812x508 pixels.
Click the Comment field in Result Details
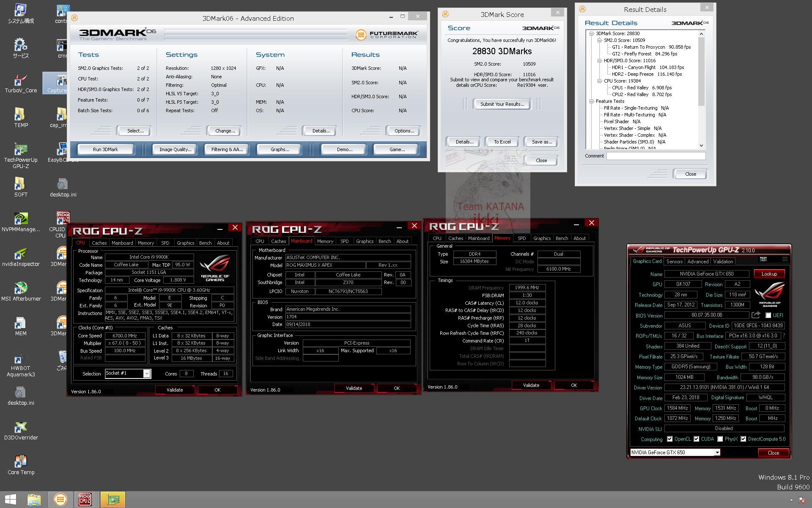pos(656,156)
